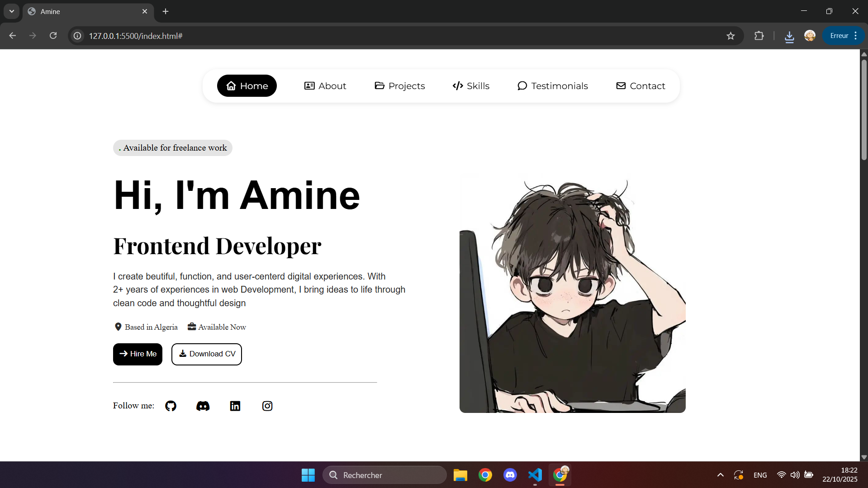Open the browser Extensions puzzle icon
Viewport: 868px width, 488px height.
point(759,36)
